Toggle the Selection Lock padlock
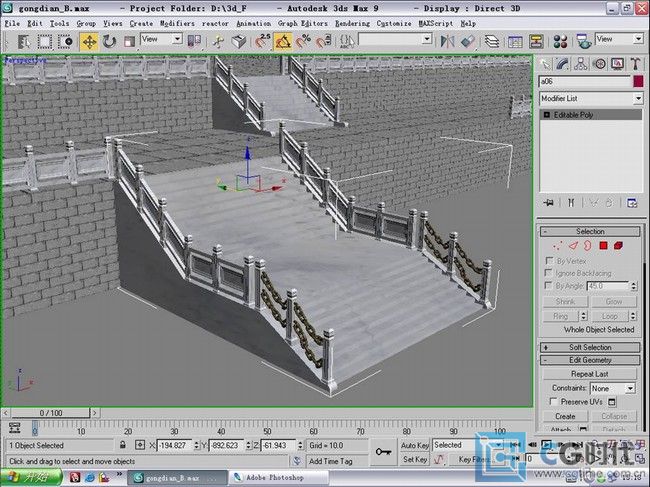This screenshot has height=487, width=650. click(123, 445)
